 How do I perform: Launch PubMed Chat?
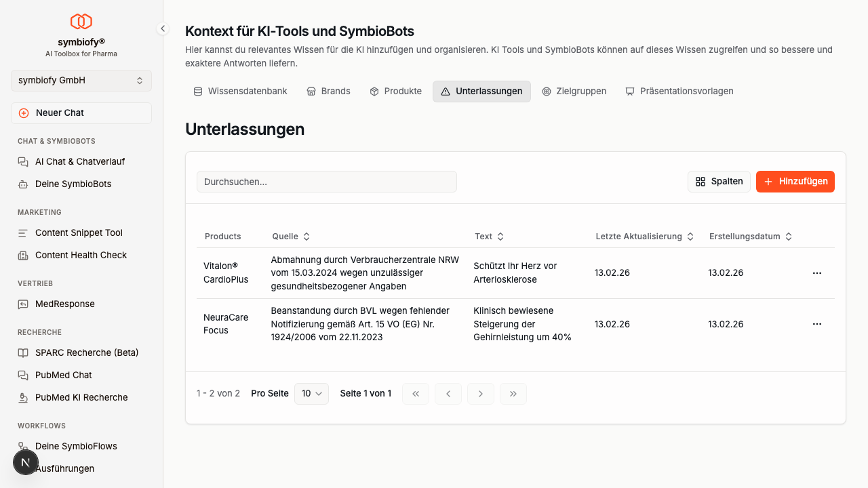click(64, 375)
